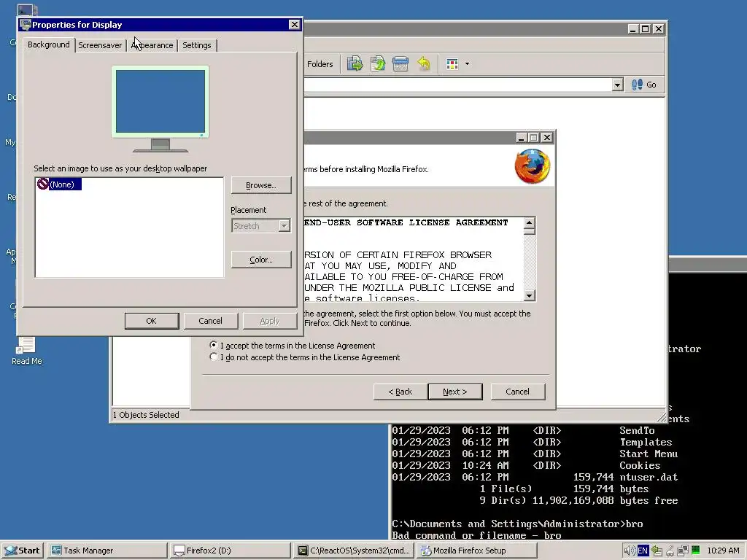Click Cancel in Firefox Setup
Image resolution: width=747 pixels, height=560 pixels.
click(x=517, y=392)
